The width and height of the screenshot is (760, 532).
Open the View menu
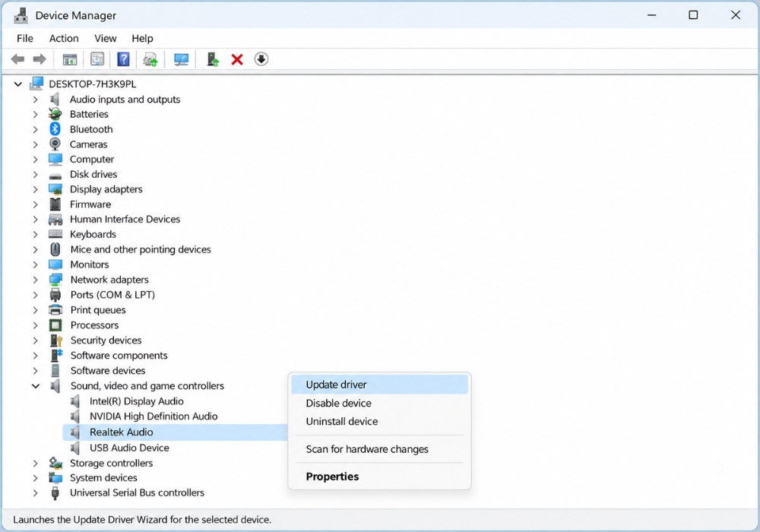point(105,38)
